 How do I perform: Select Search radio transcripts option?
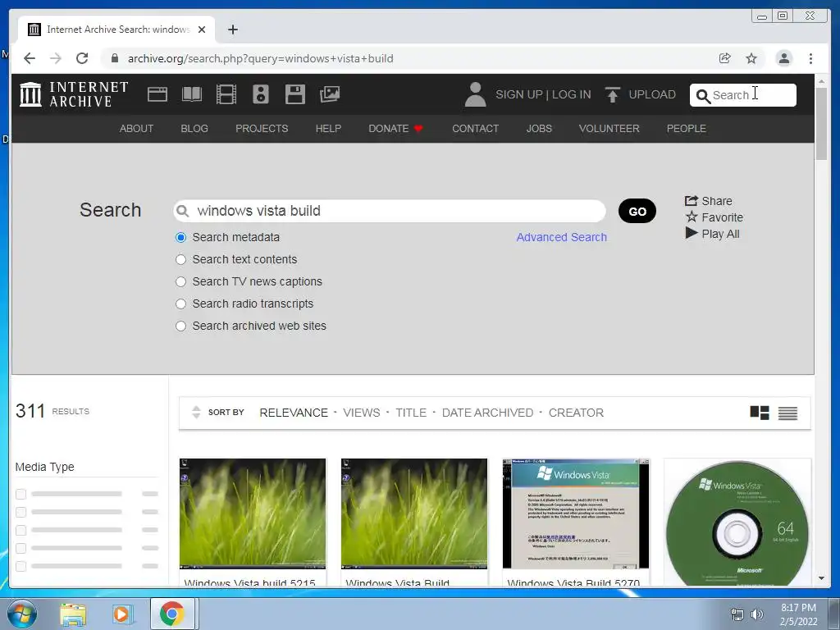coord(181,304)
